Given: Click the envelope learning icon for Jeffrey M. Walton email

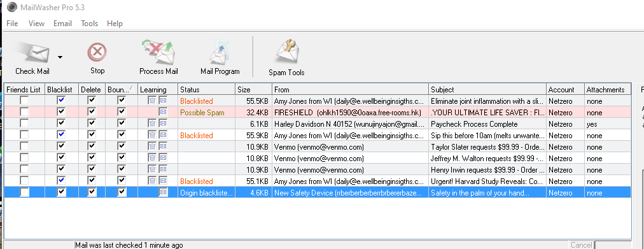Looking at the screenshot, I should pyautogui.click(x=163, y=158).
